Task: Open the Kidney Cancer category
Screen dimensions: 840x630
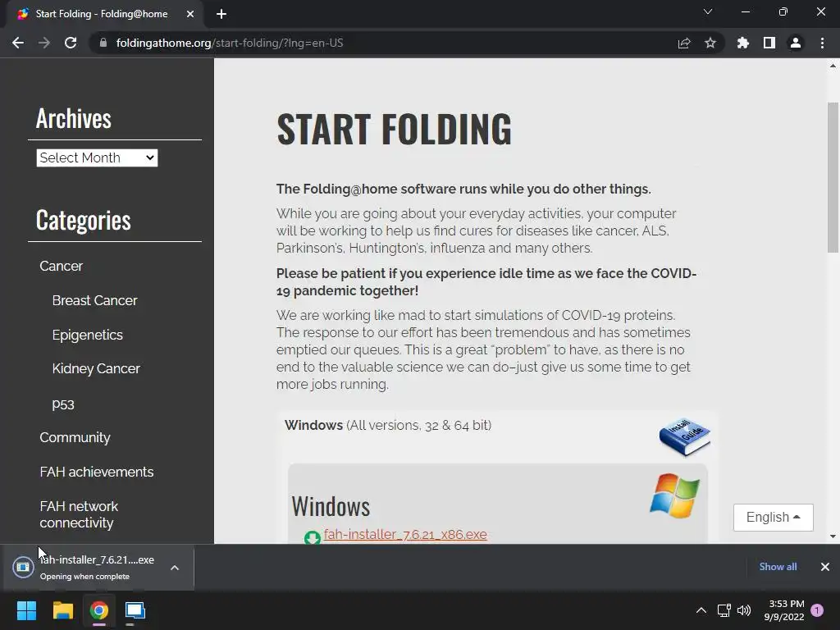Action: click(x=96, y=368)
